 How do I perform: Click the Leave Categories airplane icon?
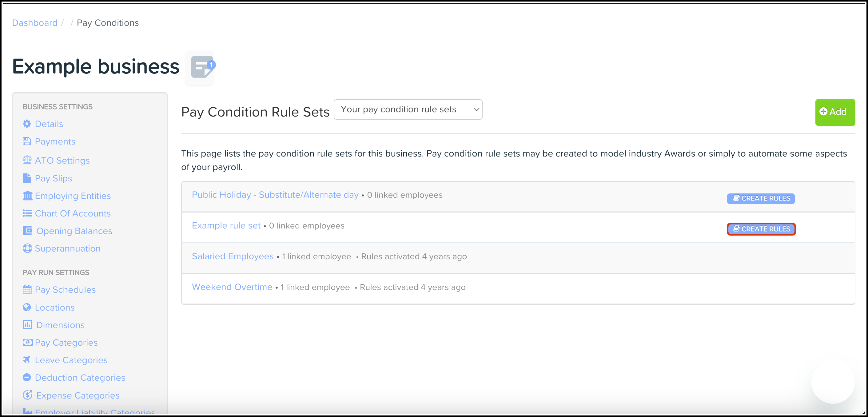pyautogui.click(x=27, y=359)
